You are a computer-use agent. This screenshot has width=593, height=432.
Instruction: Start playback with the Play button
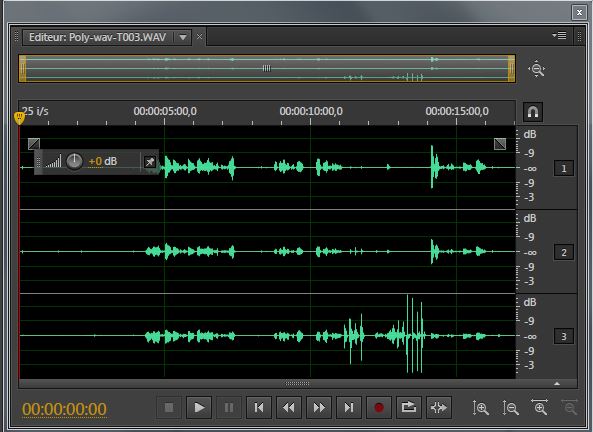pyautogui.click(x=199, y=407)
